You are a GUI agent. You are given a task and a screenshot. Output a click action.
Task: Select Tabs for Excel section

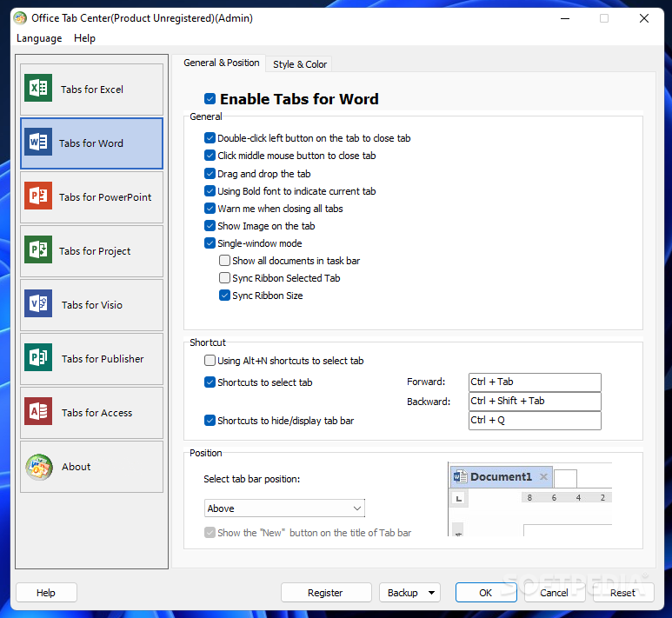click(91, 90)
